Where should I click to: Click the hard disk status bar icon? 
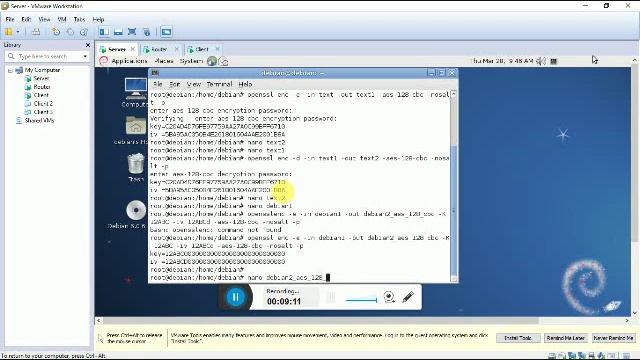551,356
